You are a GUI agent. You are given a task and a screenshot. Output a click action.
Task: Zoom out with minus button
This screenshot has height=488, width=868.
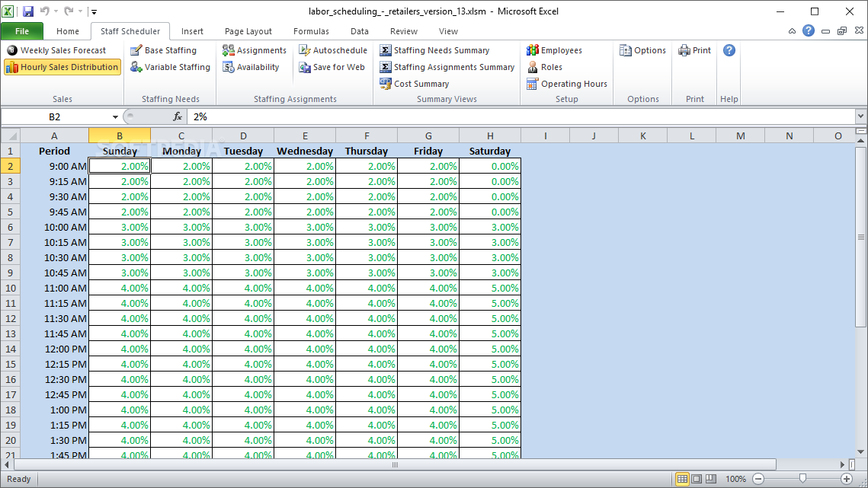tap(758, 479)
